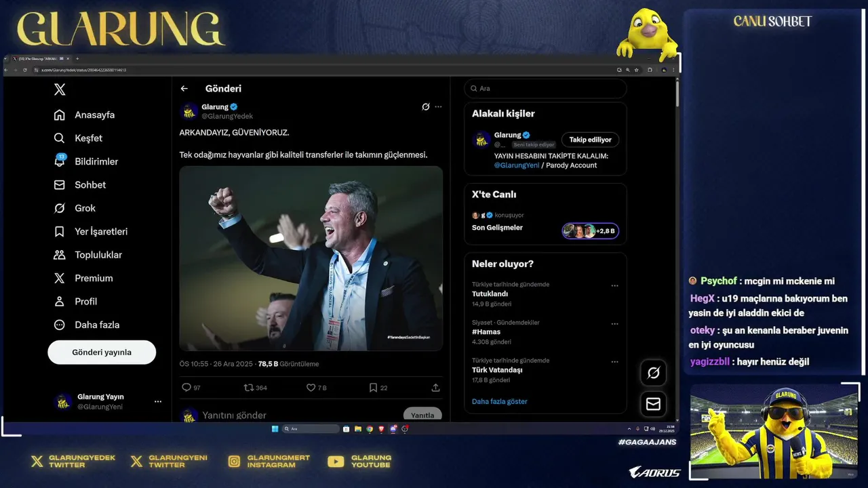Image resolution: width=868 pixels, height=488 pixels.
Task: Open floating messages envelope button
Action: click(654, 404)
